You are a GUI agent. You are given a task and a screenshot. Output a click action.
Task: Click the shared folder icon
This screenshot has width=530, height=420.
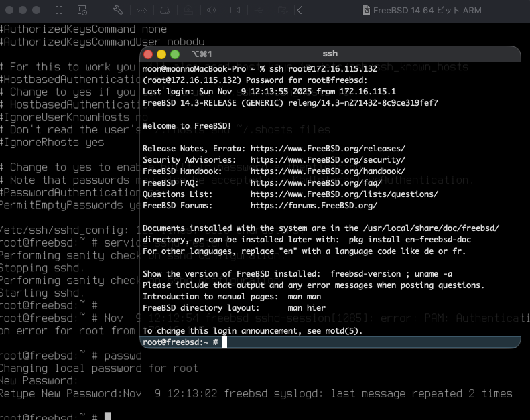(281, 11)
